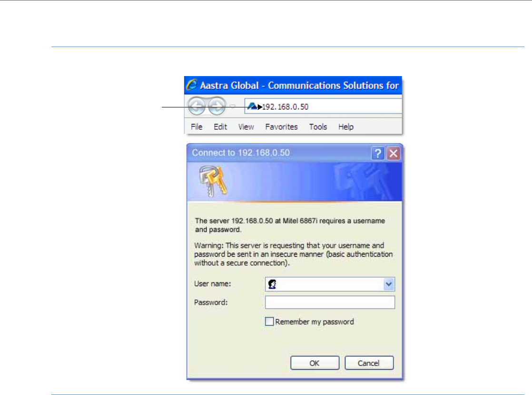Click the user icon in User name field
Screen dimensions: 532x395
272,284
